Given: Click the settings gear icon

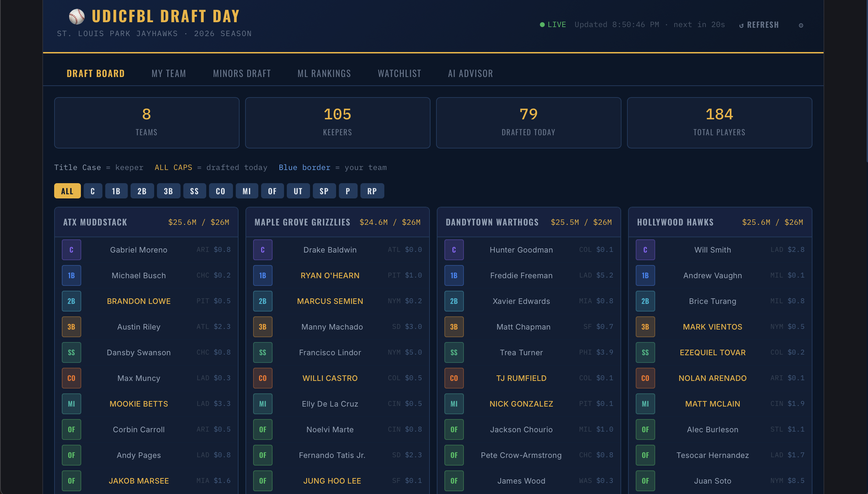Looking at the screenshot, I should (801, 25).
